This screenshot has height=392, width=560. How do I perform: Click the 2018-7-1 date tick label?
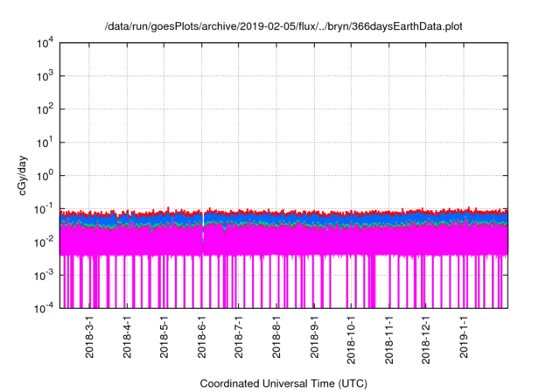239,338
